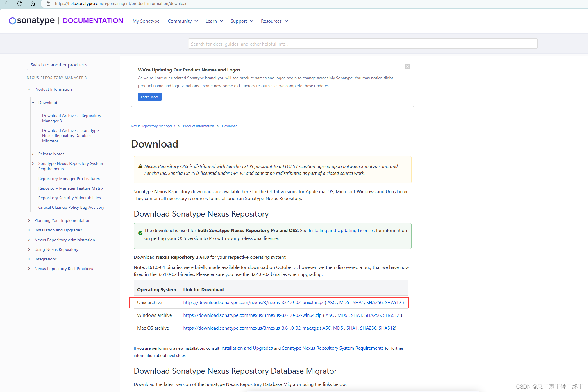Expand Planning Your Implementation section
588x392 pixels.
coord(29,220)
